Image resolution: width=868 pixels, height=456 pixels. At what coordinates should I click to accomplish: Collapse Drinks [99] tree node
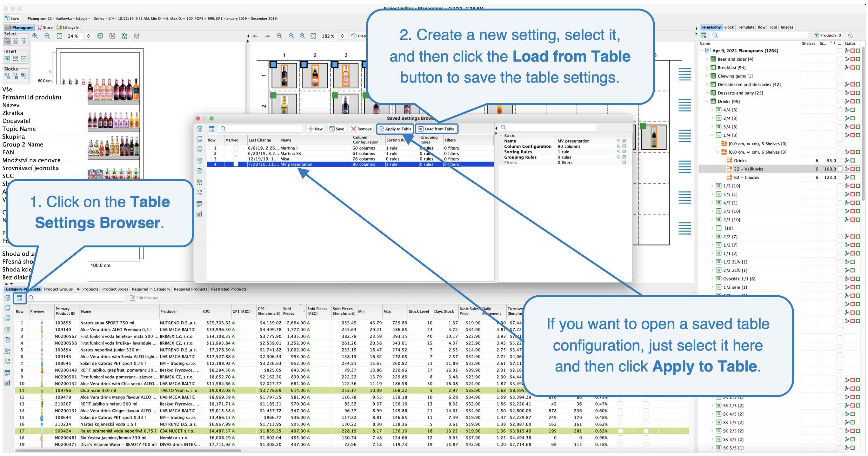coord(707,101)
